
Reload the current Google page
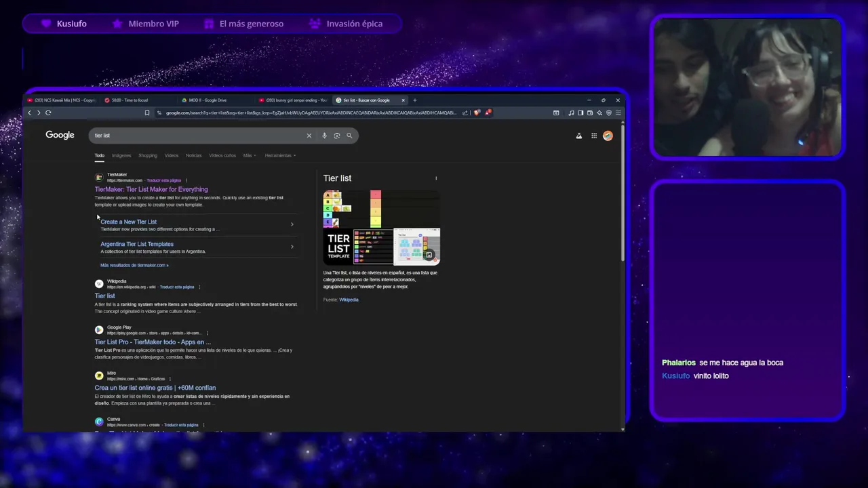point(48,113)
